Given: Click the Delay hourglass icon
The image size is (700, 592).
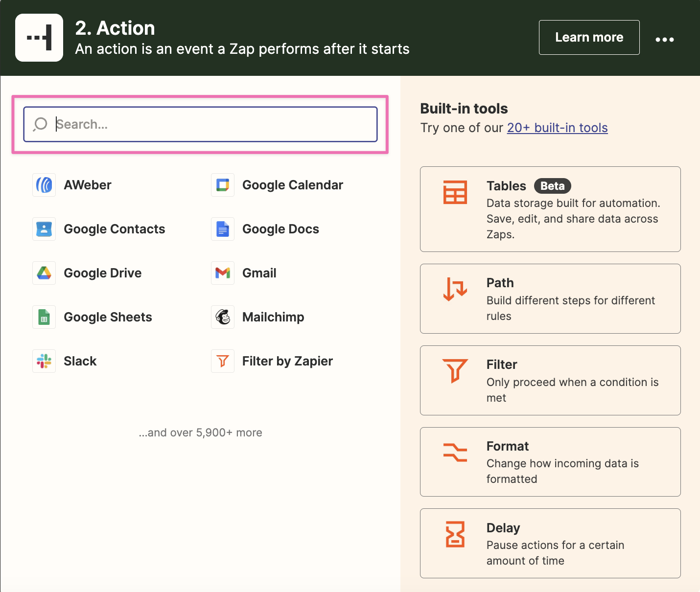Looking at the screenshot, I should point(455,534).
